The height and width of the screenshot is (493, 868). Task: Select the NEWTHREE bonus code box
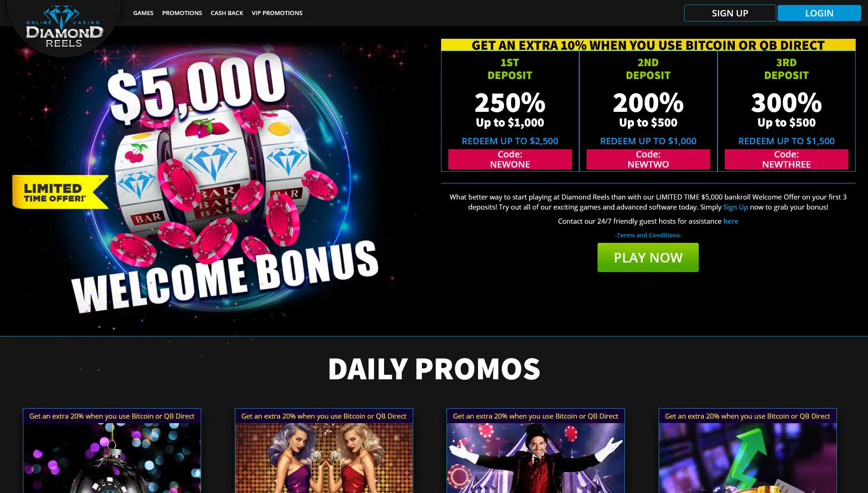(786, 159)
